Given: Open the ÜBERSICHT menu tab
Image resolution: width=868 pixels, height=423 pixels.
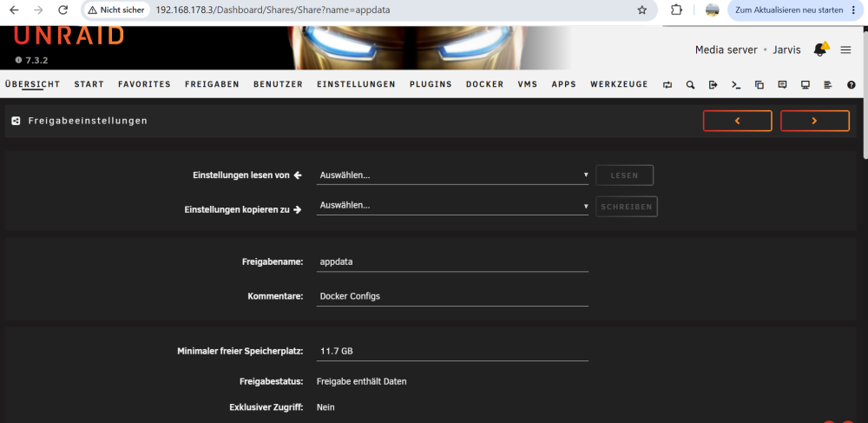Looking at the screenshot, I should tap(33, 84).
